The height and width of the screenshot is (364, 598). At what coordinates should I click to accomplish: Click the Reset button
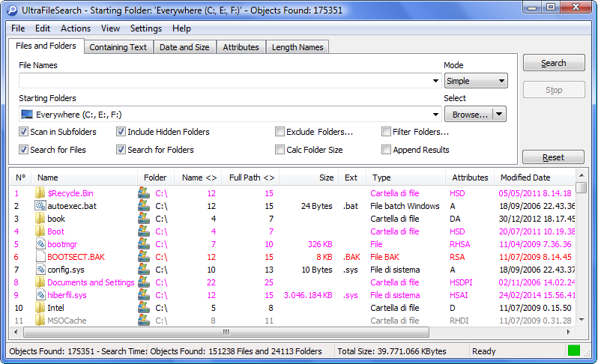553,157
